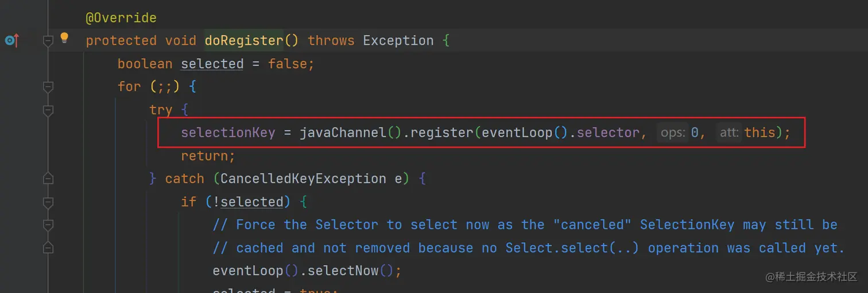Image resolution: width=868 pixels, height=293 pixels.
Task: Click the comment starting 'Force the Selector'
Action: [x=525, y=225]
